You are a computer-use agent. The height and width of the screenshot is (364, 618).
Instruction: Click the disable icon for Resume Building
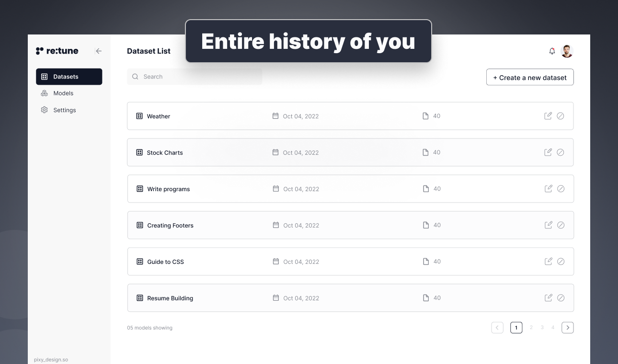(x=561, y=298)
